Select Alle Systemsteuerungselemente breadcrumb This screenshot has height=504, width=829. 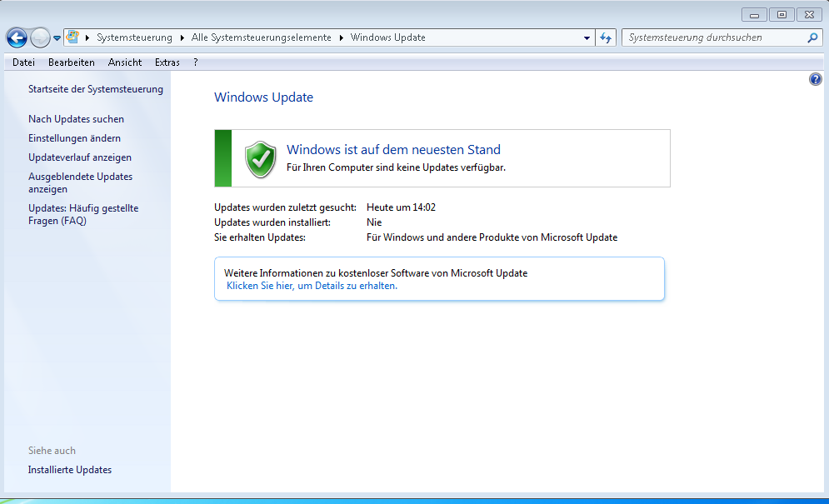click(x=261, y=37)
